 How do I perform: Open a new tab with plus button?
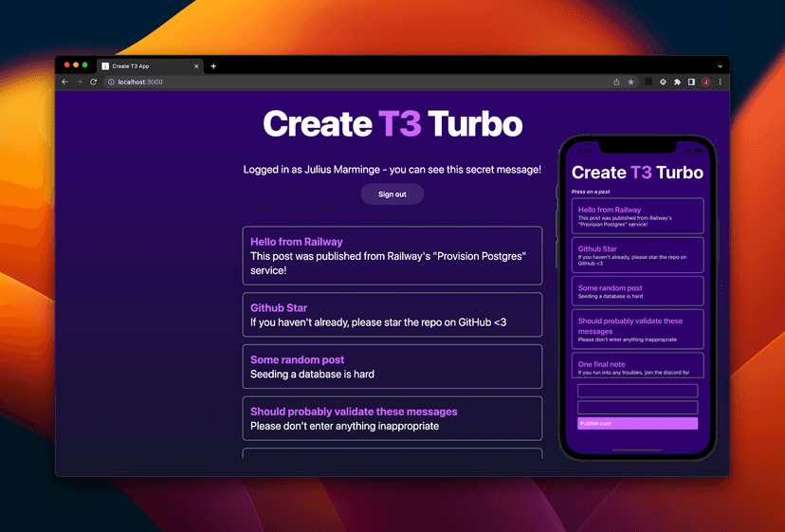pos(213,66)
